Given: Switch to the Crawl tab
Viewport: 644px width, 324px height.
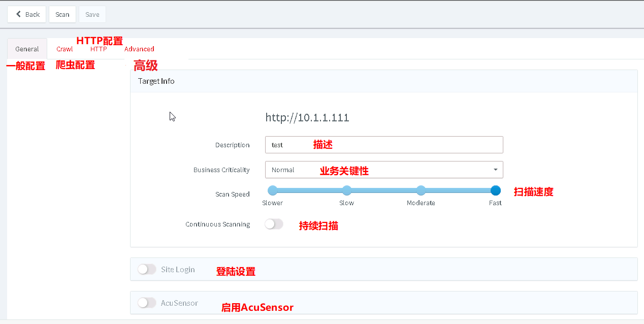Looking at the screenshot, I should click(65, 49).
